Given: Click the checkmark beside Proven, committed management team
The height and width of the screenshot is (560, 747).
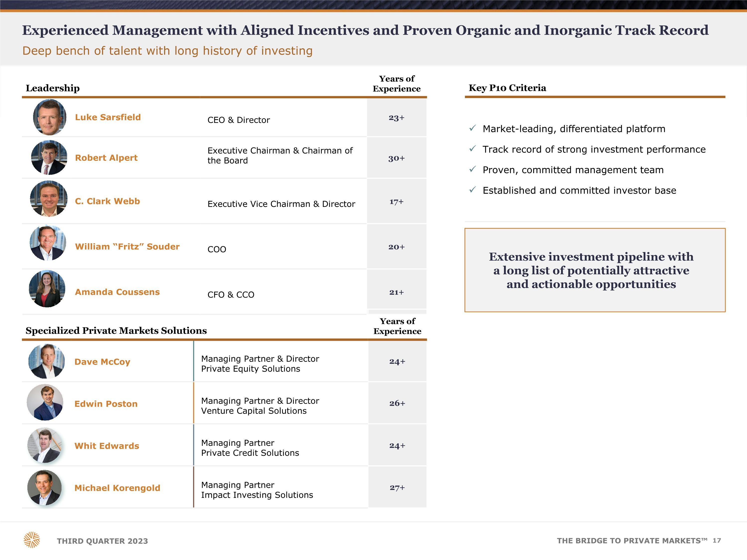Looking at the screenshot, I should 473,169.
